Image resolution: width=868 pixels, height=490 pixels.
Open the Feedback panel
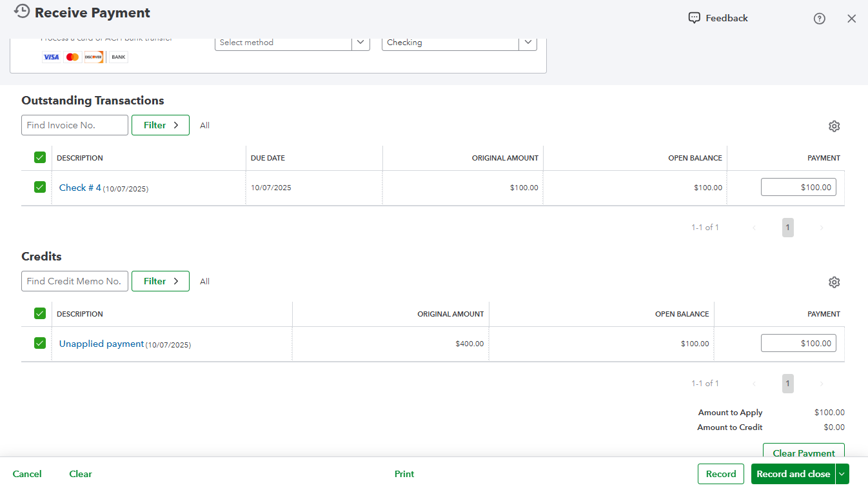(x=717, y=18)
